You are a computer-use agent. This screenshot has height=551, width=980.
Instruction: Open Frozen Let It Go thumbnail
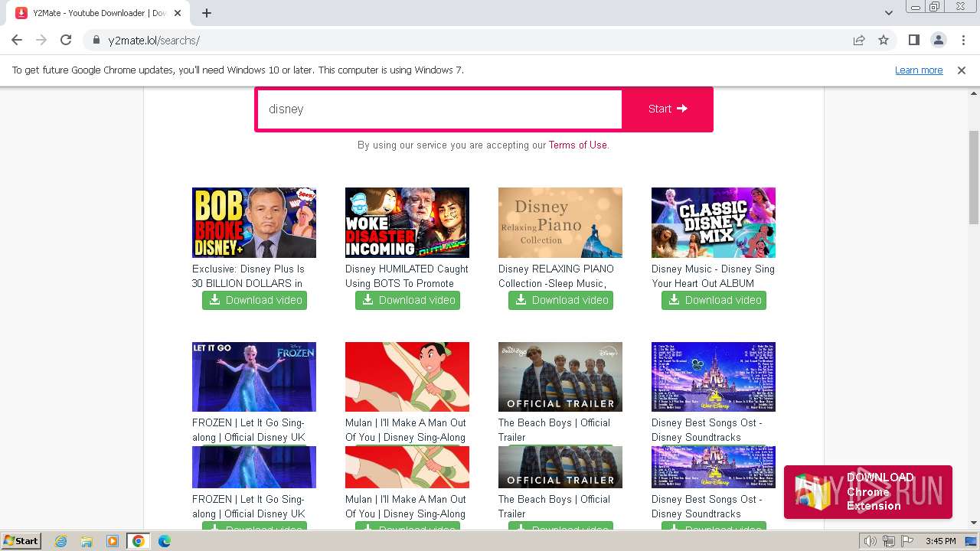[254, 377]
